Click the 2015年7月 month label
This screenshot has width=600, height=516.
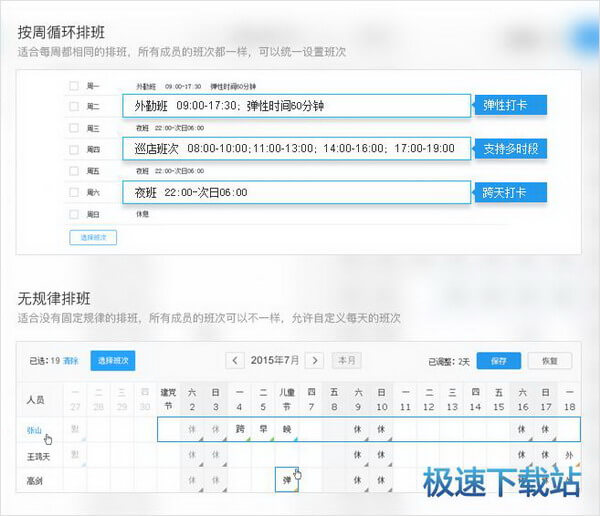coord(275,360)
